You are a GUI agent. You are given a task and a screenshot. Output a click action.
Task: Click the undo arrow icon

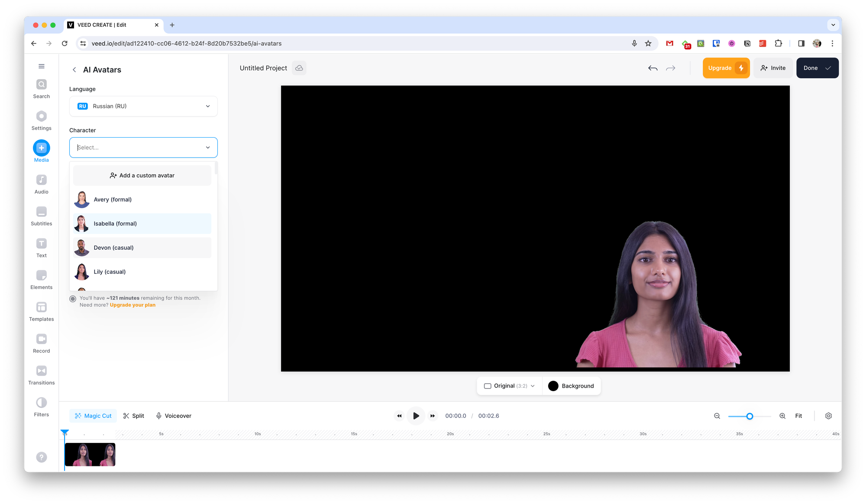pyautogui.click(x=653, y=68)
